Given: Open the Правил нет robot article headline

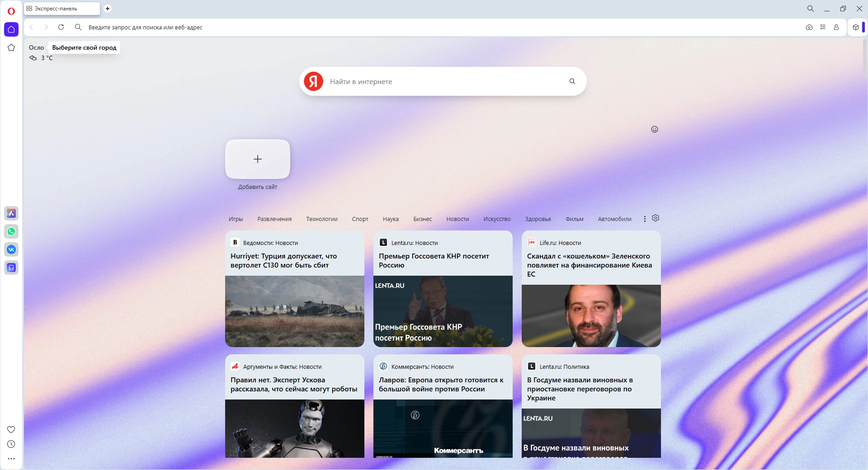Looking at the screenshot, I should tap(294, 385).
